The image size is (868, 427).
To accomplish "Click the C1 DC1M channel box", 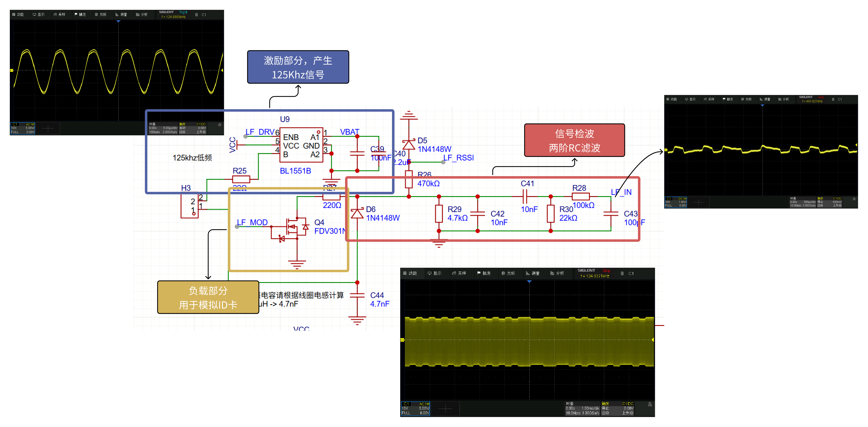I will coord(676,202).
